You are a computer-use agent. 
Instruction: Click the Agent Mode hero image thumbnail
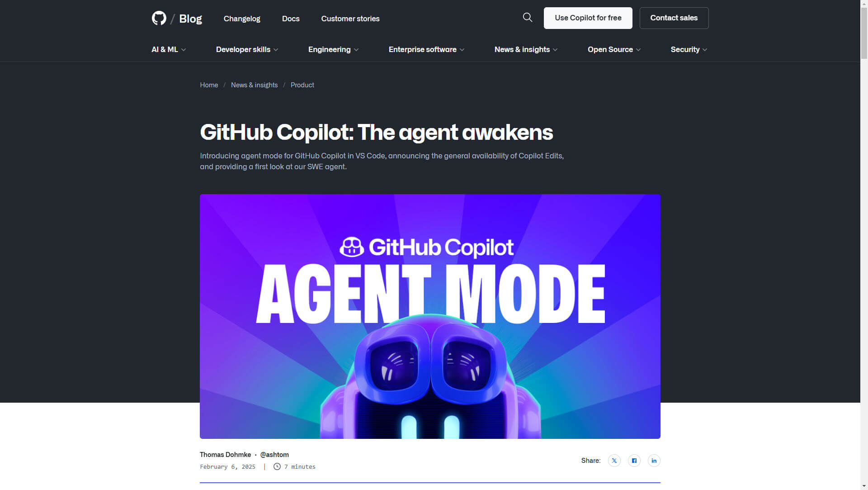point(430,316)
